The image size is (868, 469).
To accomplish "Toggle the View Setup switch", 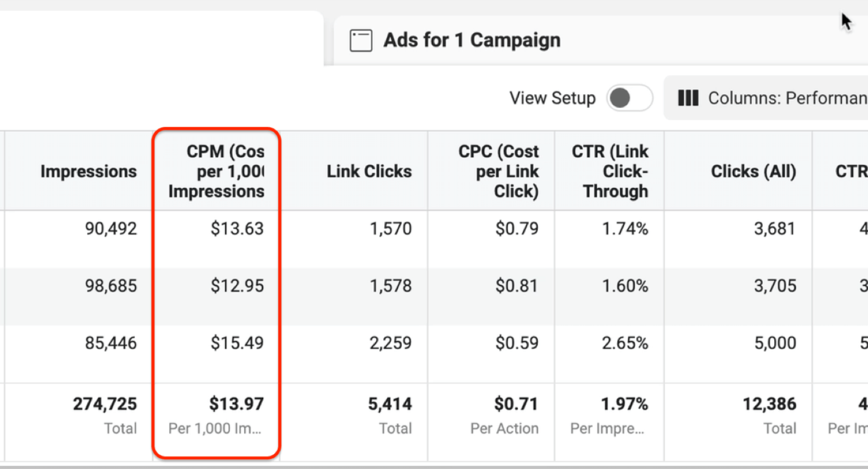I will tap(629, 98).
